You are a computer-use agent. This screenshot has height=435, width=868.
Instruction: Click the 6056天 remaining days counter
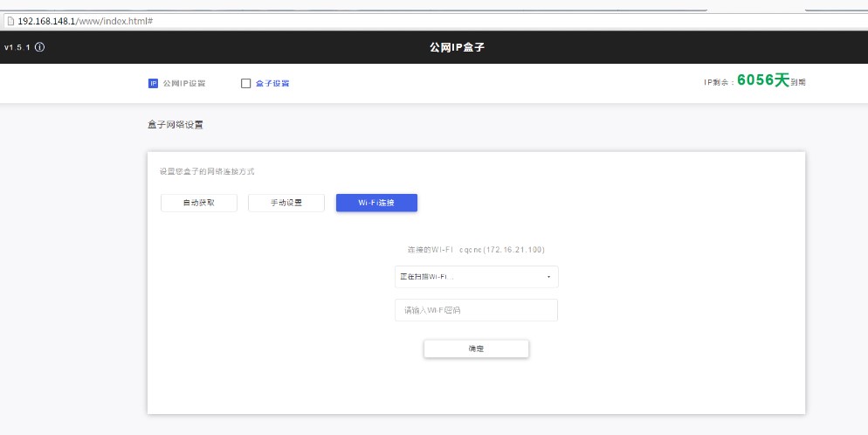[x=762, y=80]
